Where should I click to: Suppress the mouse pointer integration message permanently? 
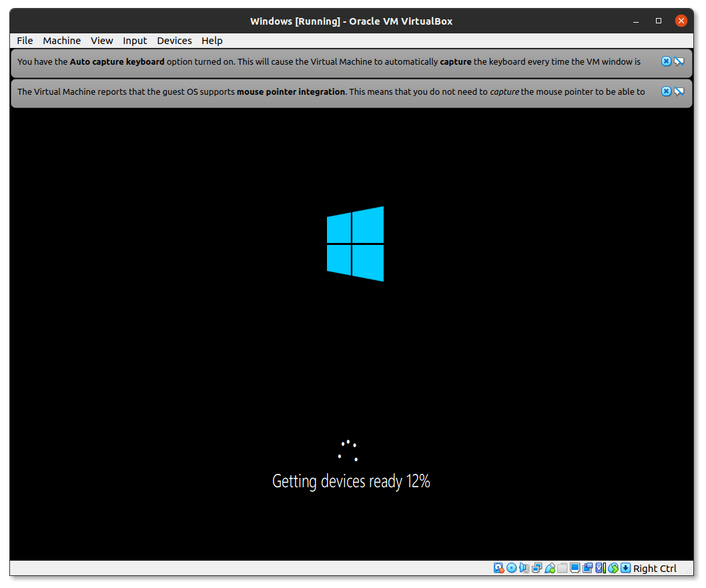point(679,91)
